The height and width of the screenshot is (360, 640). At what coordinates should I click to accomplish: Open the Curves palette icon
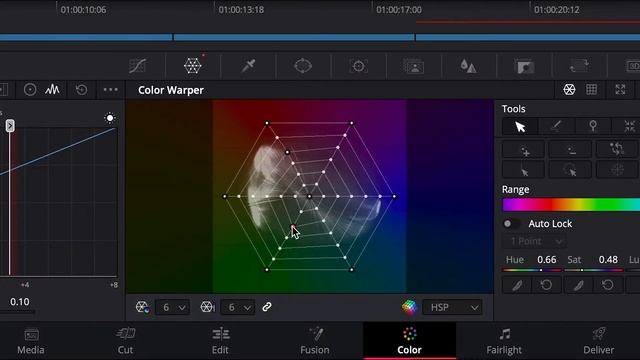(138, 66)
